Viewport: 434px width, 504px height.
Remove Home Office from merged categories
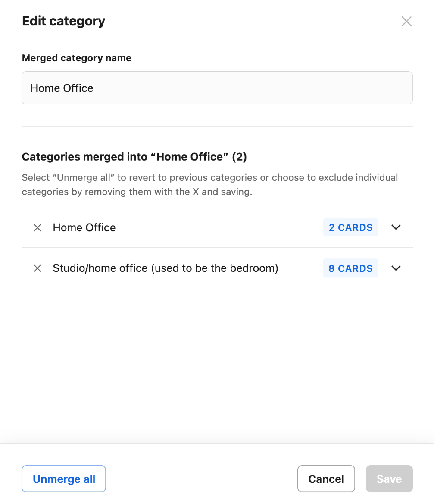pos(37,228)
